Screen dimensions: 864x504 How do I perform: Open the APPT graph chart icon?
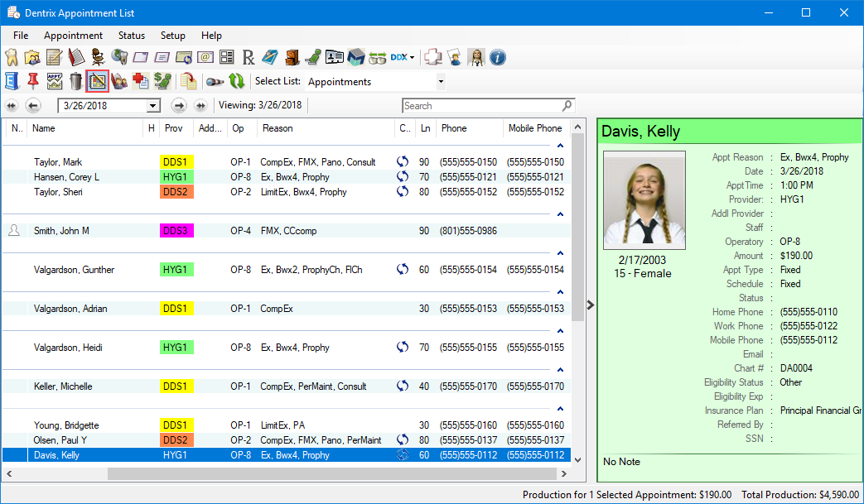click(54, 80)
